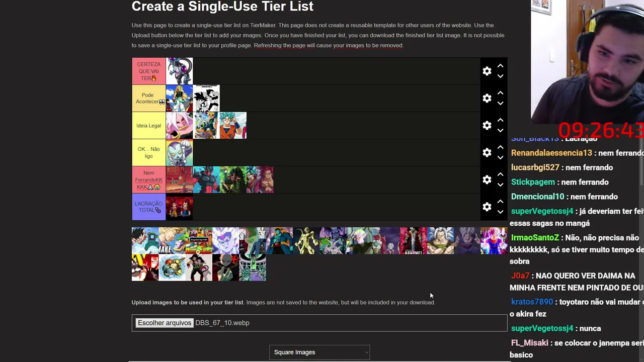Select the pink Android 21 image in Ideia Legal

pos(180,126)
